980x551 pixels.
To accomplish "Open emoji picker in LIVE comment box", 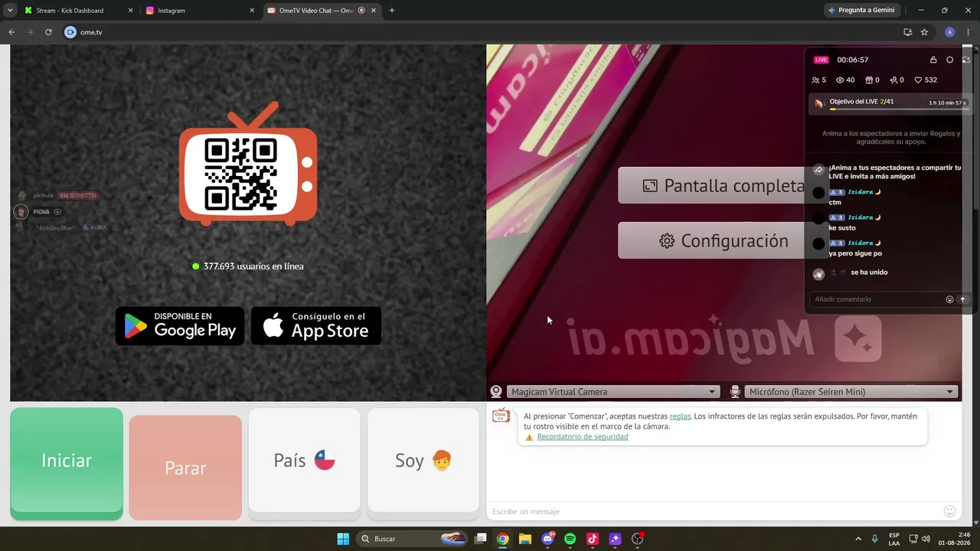I will coord(950,299).
